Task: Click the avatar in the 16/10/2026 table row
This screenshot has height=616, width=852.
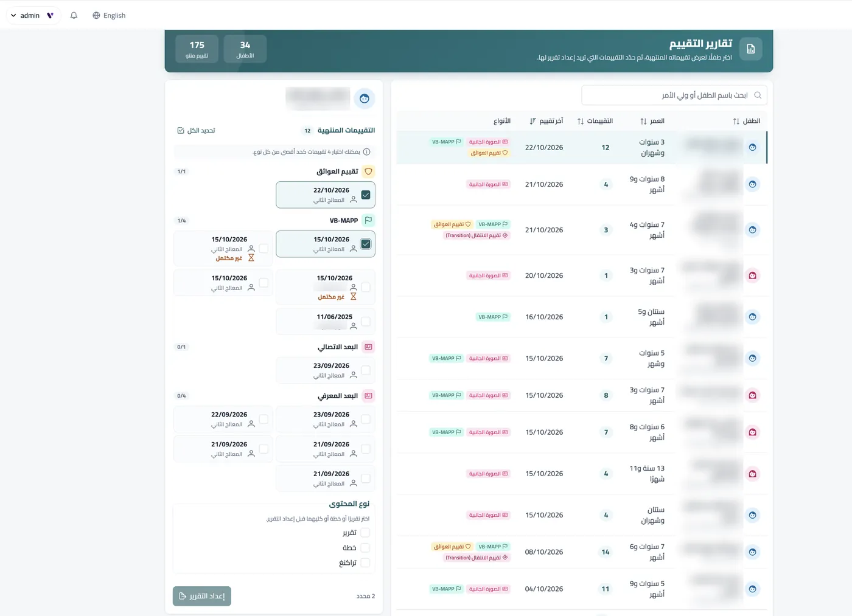Action: (753, 317)
